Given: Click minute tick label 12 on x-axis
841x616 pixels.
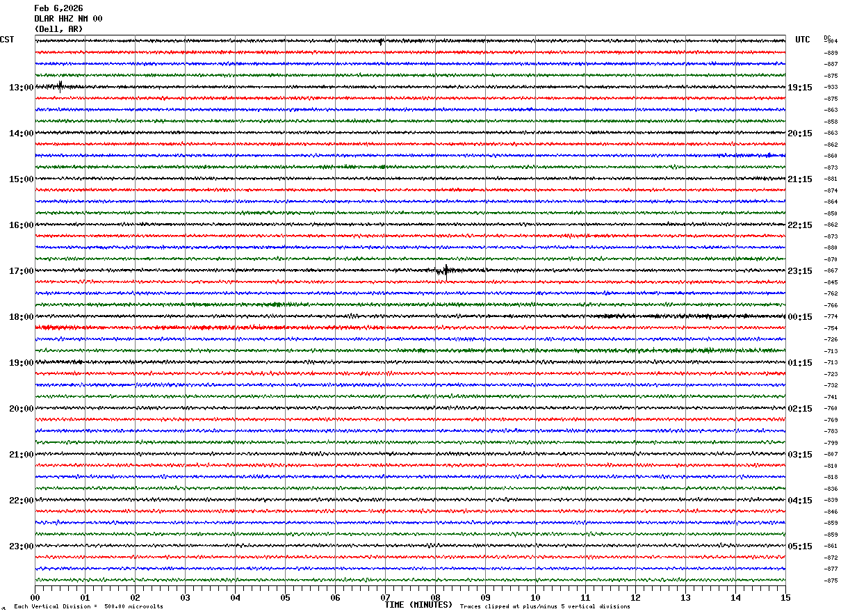Looking at the screenshot, I should [x=635, y=598].
